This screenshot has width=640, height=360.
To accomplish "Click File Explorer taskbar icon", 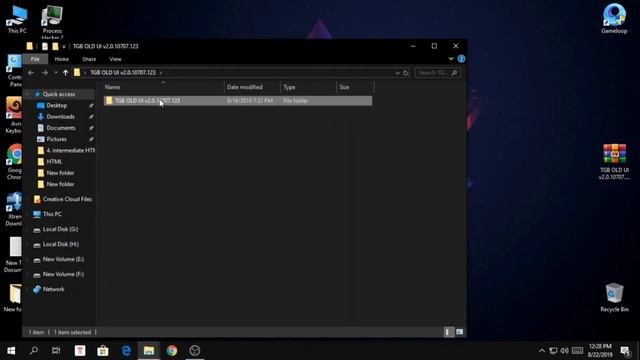I will 149,351.
